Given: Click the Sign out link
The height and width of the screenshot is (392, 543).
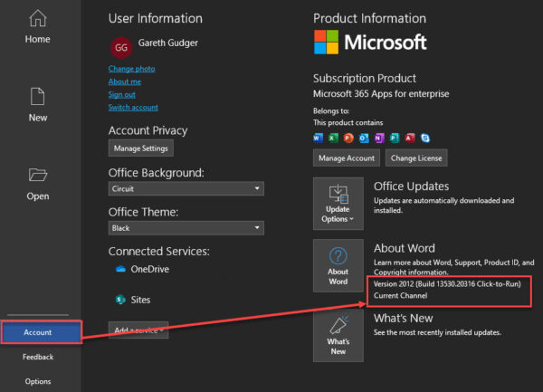Looking at the screenshot, I should point(122,94).
